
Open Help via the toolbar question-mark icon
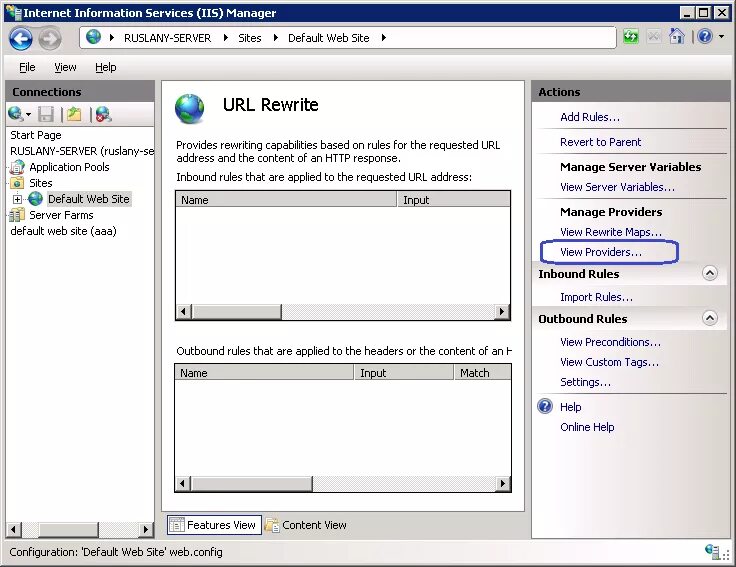(x=705, y=36)
